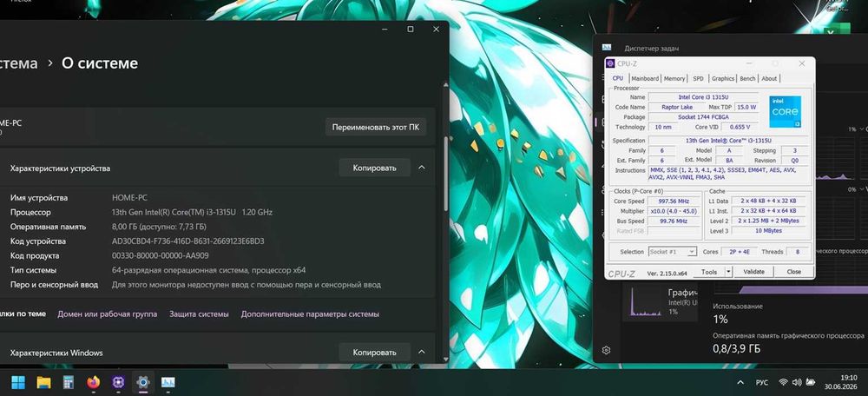868x396 pixels.
Task: Select the Settings gear taskbar icon
Action: coord(143,382)
